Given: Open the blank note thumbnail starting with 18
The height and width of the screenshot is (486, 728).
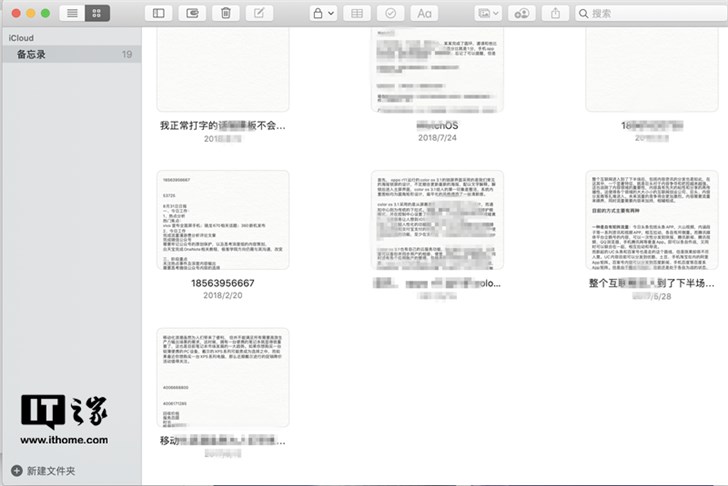Looking at the screenshot, I should coord(652,69).
